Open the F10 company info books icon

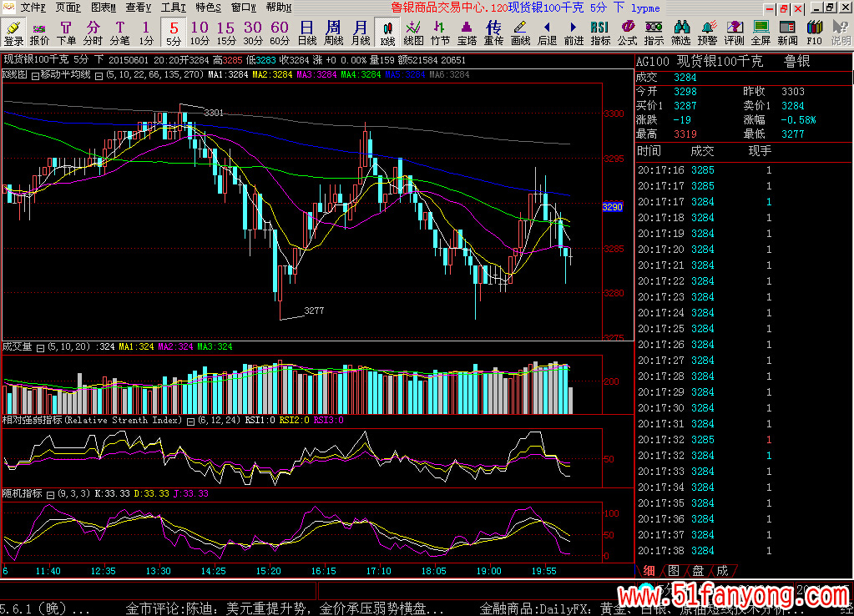[x=814, y=33]
